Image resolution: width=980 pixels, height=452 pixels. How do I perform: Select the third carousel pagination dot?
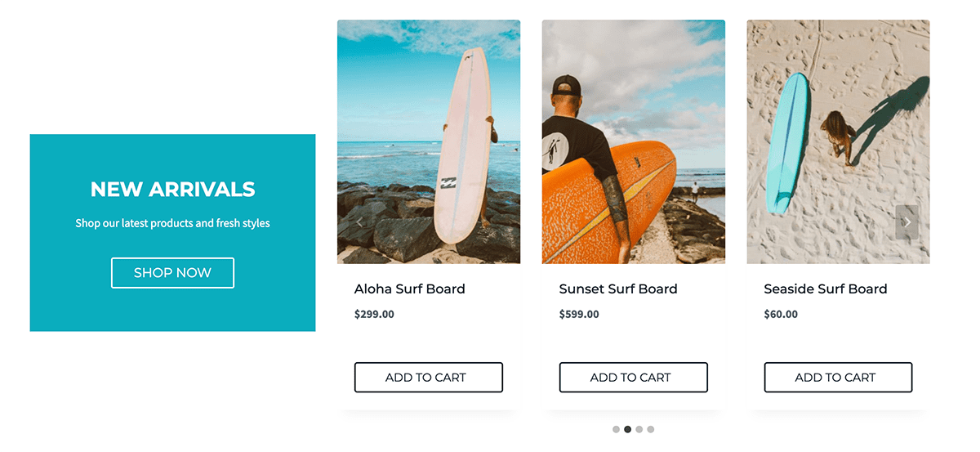click(x=639, y=429)
